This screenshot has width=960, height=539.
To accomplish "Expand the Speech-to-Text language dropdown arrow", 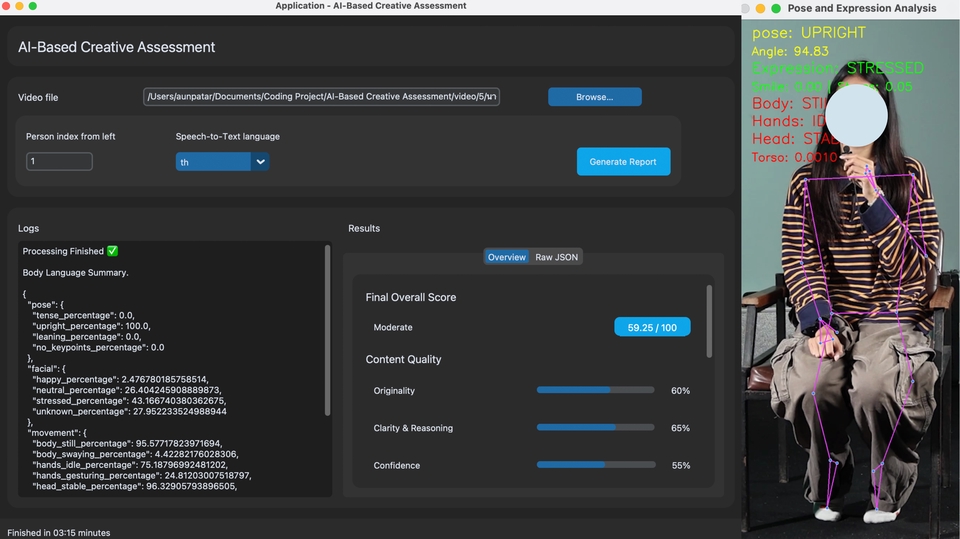I will (x=260, y=161).
